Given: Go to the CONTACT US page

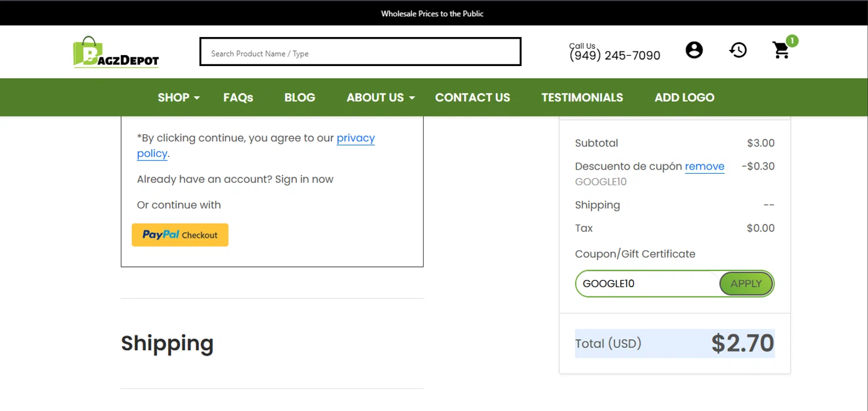Looking at the screenshot, I should coord(473,97).
